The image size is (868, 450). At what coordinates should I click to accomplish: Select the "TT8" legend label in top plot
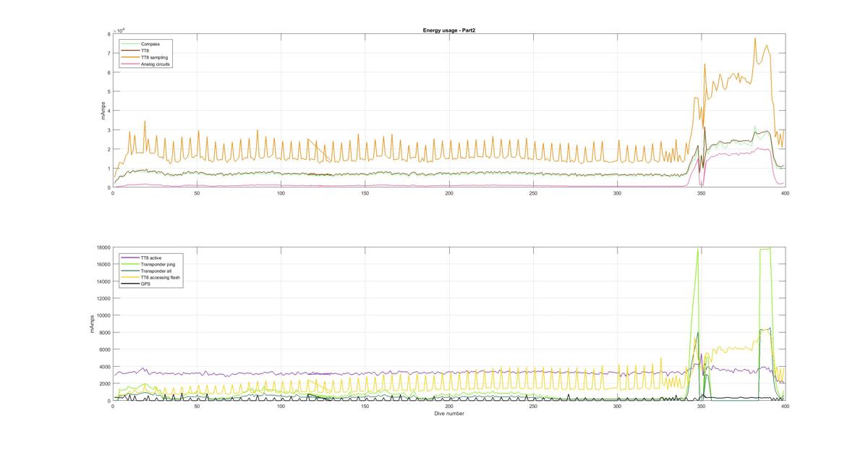pyautogui.click(x=145, y=51)
